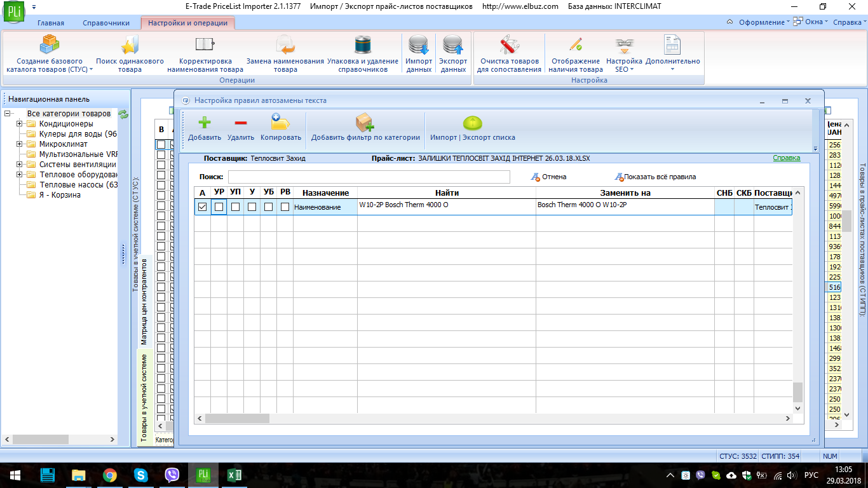Open Viber from the taskbar
Image resolution: width=868 pixels, height=488 pixels.
tap(172, 475)
